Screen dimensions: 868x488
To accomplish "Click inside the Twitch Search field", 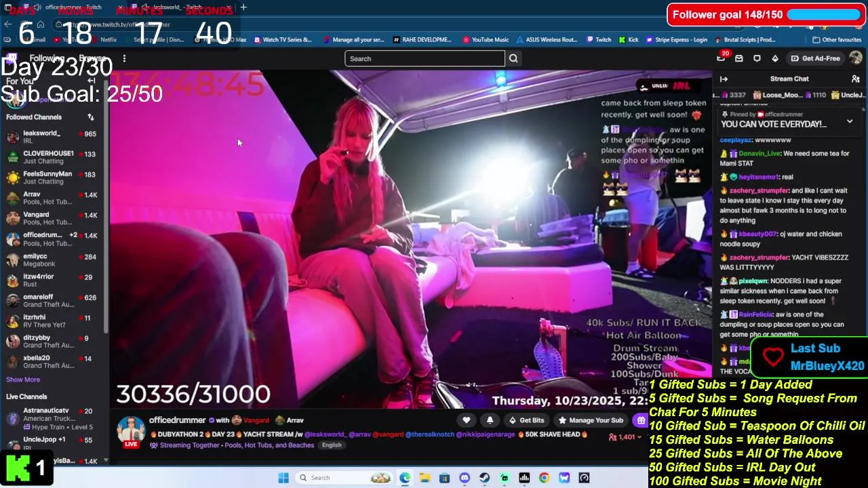I will tap(425, 58).
